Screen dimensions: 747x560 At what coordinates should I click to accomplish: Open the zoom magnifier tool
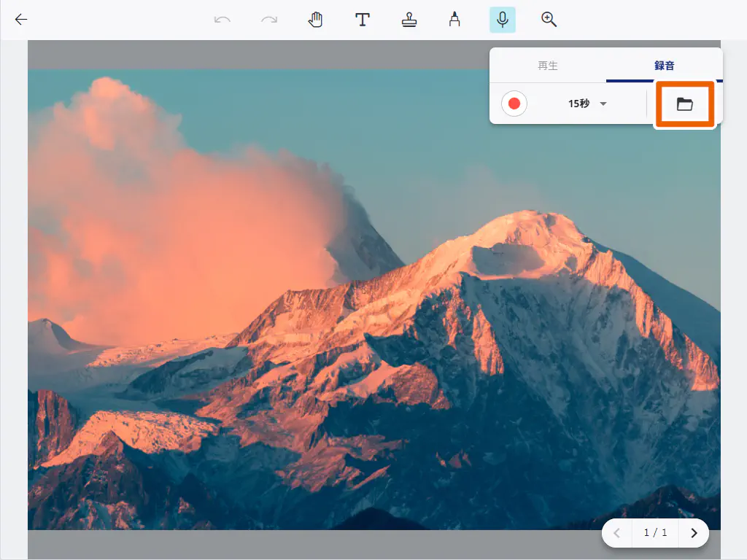[x=549, y=20]
